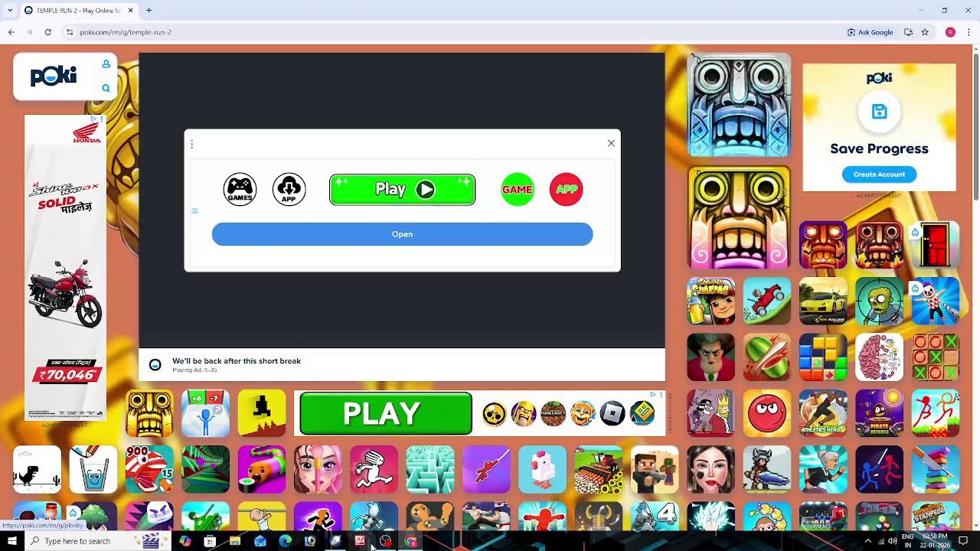This screenshot has width=980, height=551.
Task: Click the red APP circle in the ad
Action: click(567, 189)
